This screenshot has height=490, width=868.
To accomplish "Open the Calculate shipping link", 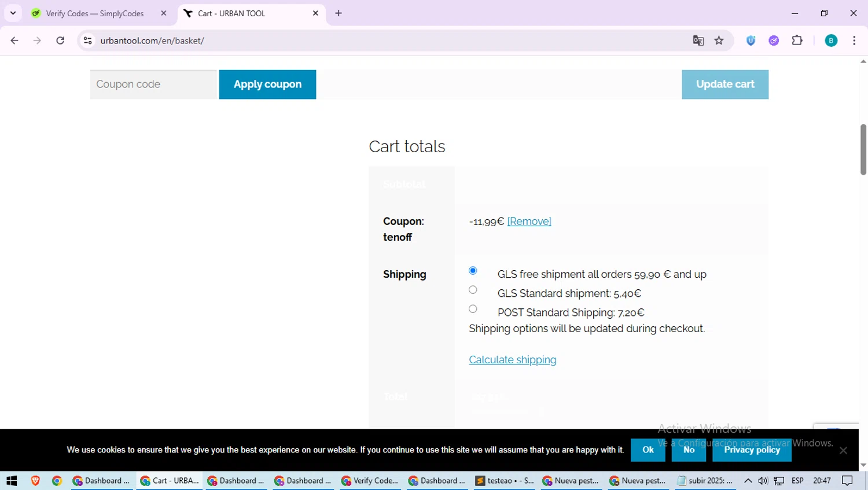I will (512, 360).
